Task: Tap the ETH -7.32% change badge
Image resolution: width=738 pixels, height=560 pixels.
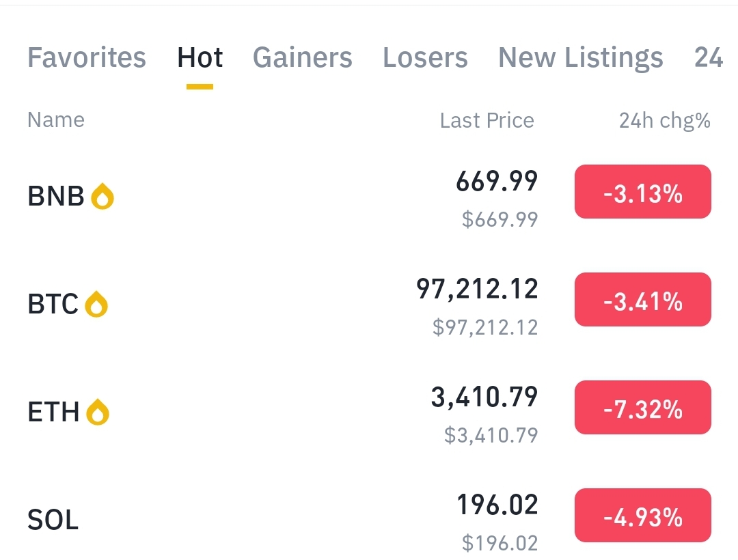Action: click(x=642, y=408)
